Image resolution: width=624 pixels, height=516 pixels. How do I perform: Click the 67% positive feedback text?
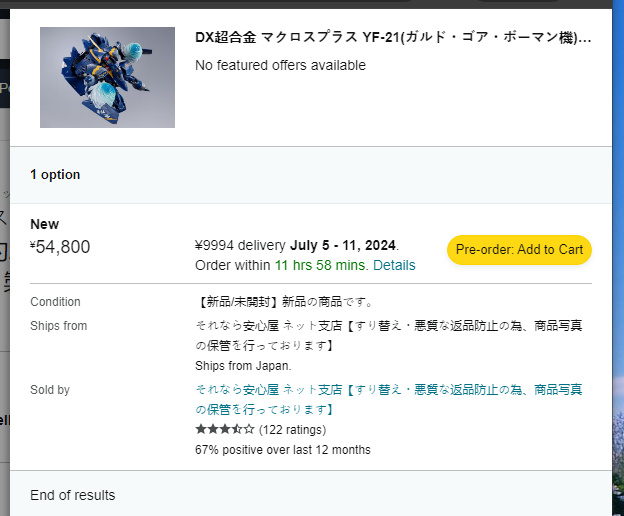(x=283, y=450)
